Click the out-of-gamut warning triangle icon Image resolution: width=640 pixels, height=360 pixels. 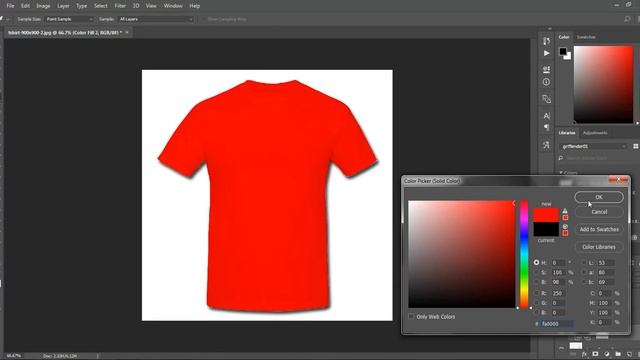565,211
